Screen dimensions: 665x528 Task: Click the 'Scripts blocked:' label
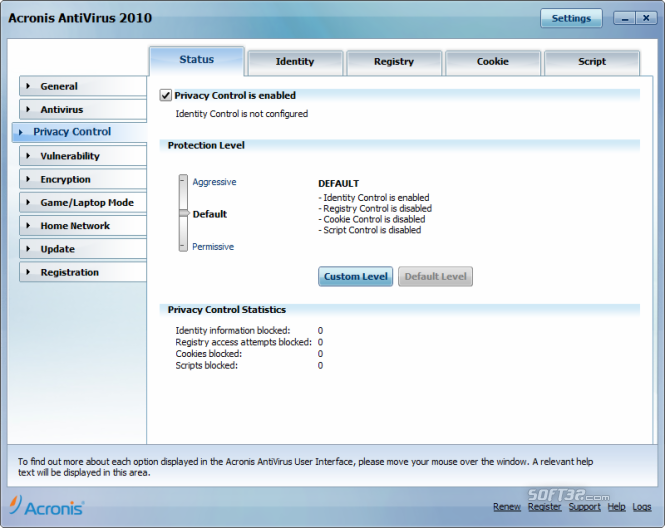point(207,366)
